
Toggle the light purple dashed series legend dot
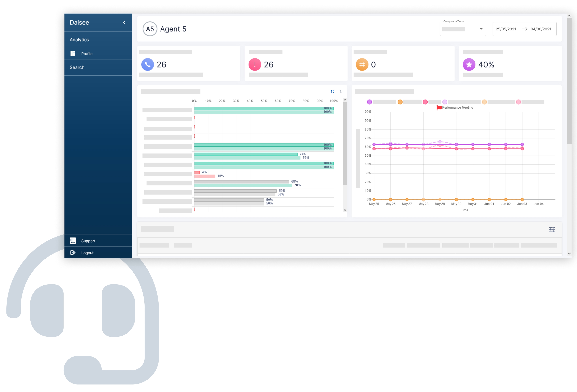click(445, 102)
